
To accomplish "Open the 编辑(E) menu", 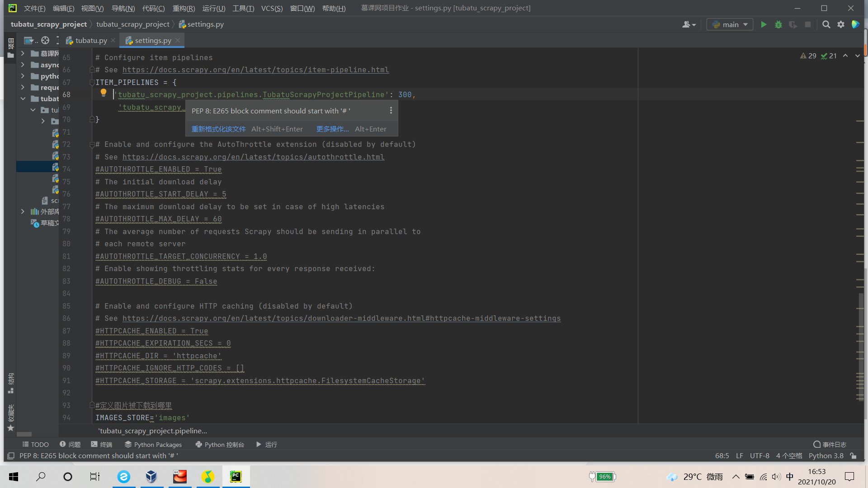I will pos(63,8).
